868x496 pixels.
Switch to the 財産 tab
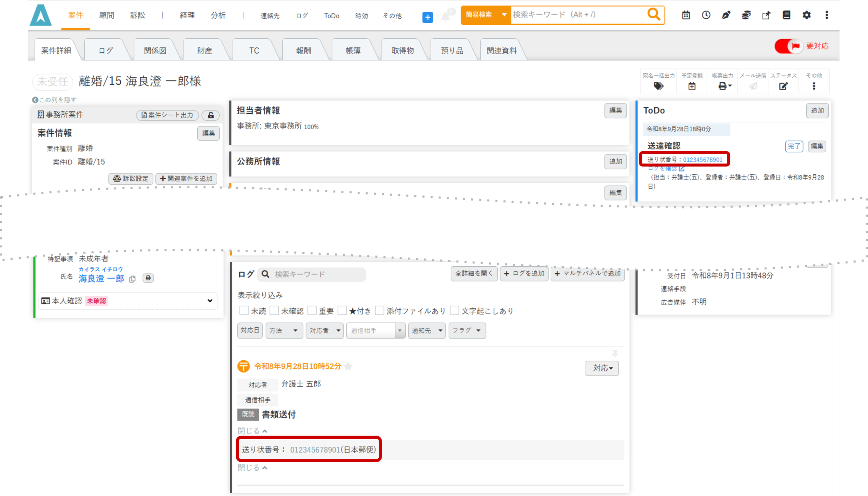coord(204,51)
